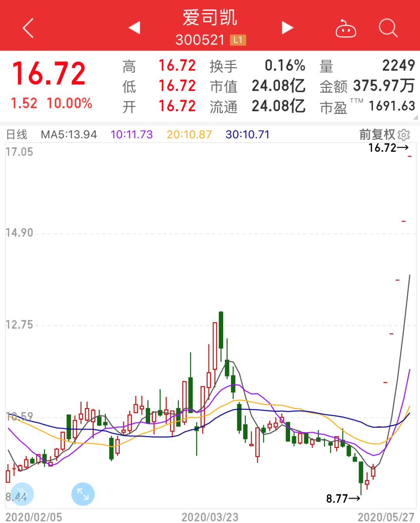Expand quote details corner triangle
This screenshot has width=420, height=523.
point(415,117)
